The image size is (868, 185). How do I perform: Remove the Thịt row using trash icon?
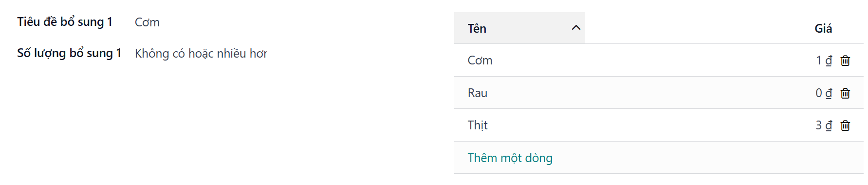tap(845, 125)
